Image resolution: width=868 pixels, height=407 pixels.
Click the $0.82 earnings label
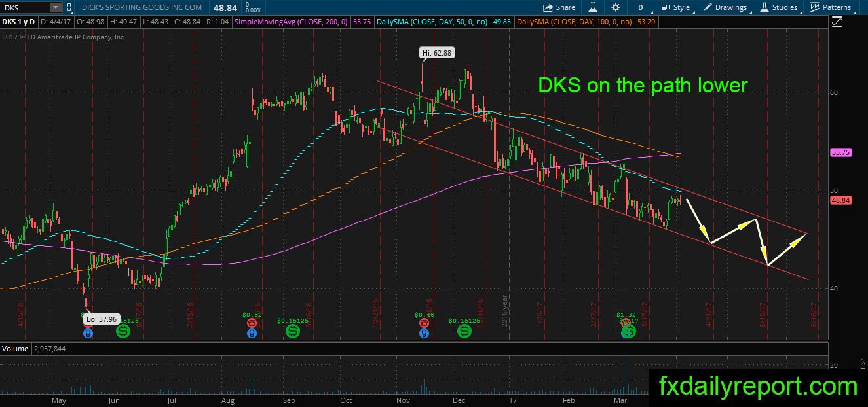[x=252, y=315]
